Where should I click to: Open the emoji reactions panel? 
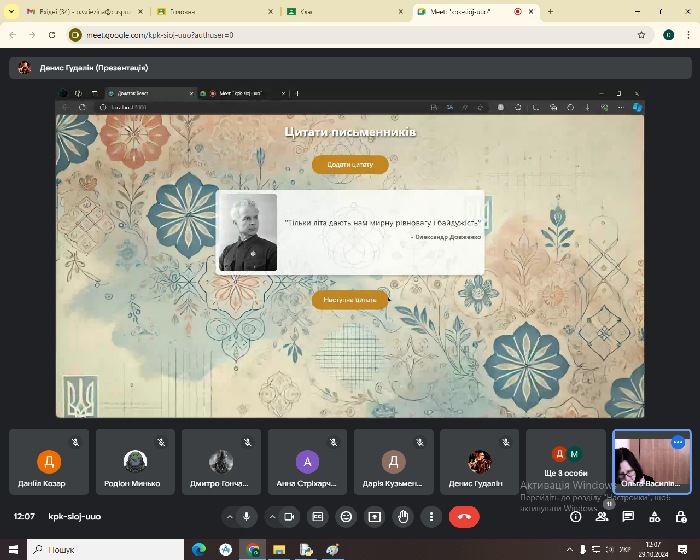[346, 517]
